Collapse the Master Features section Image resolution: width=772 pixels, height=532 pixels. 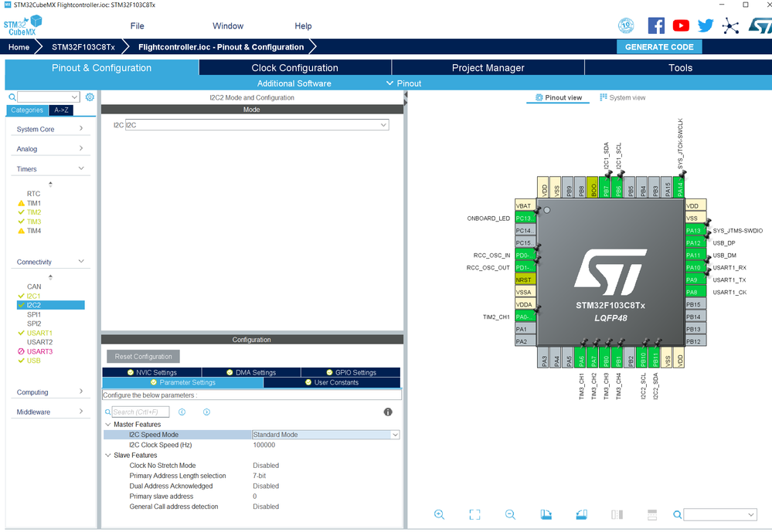[108, 424]
